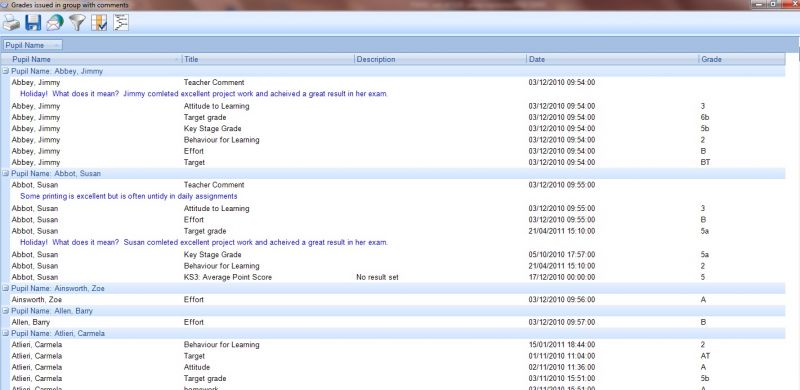Collapse the Abbot, Susan group
Image resolution: width=800 pixels, height=390 pixels.
(6, 174)
